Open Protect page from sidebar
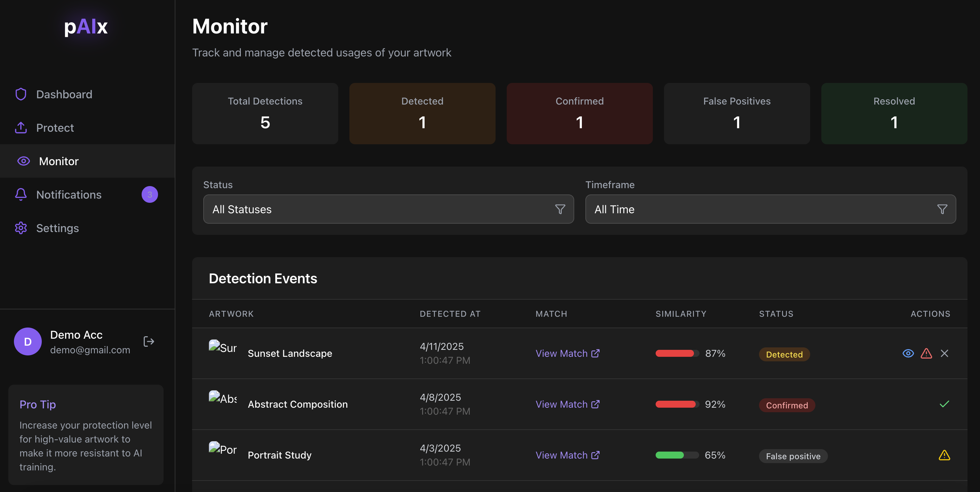980x492 pixels. pos(55,128)
